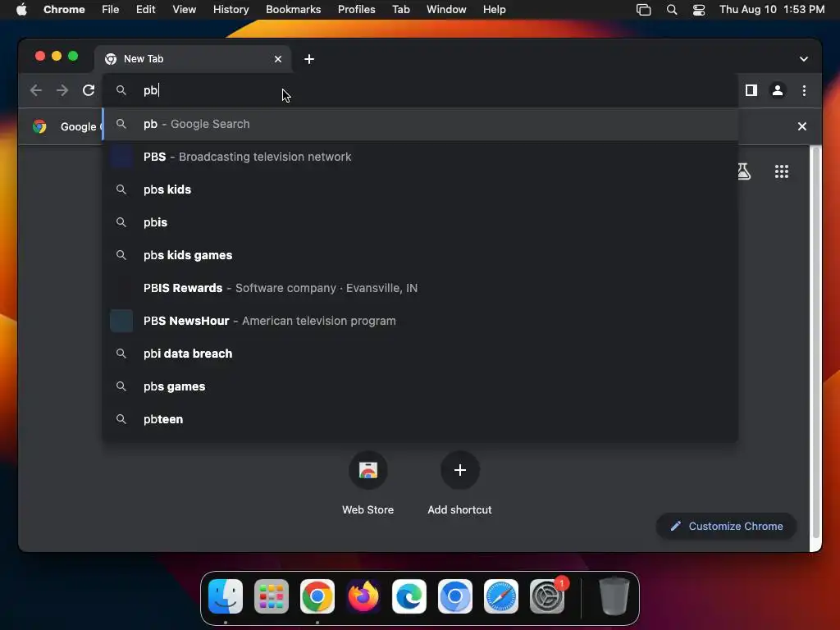The height and width of the screenshot is (630, 840).
Task: Open Control Center in menu bar
Action: (x=699, y=9)
